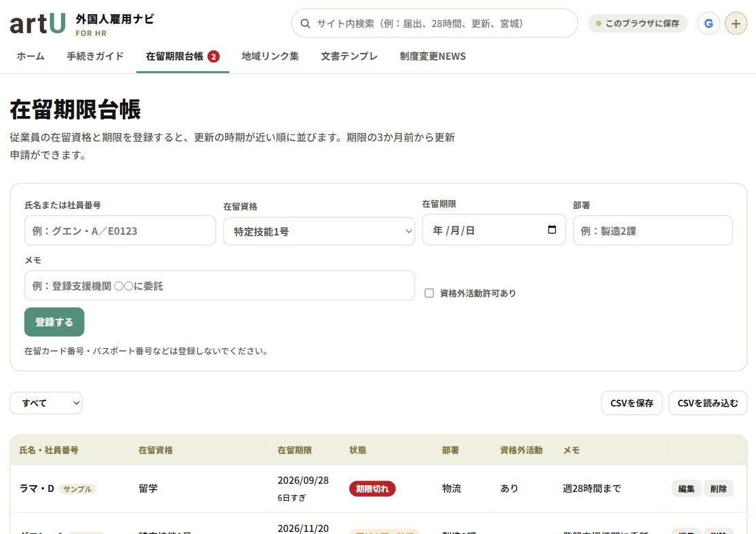Screen dimensions: 756x534
Task: Click the 6日すぎ overdue text
Action: pyautogui.click(x=292, y=498)
